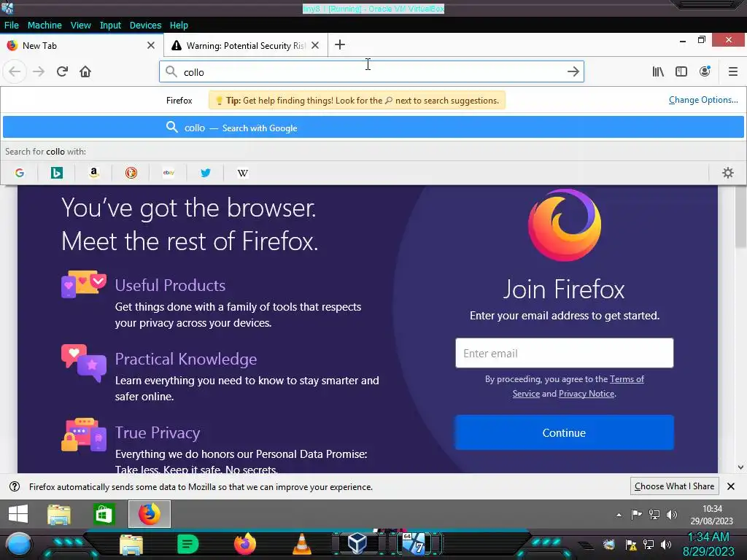This screenshot has width=747, height=560.
Task: Click the Enter email field
Action: (564, 354)
